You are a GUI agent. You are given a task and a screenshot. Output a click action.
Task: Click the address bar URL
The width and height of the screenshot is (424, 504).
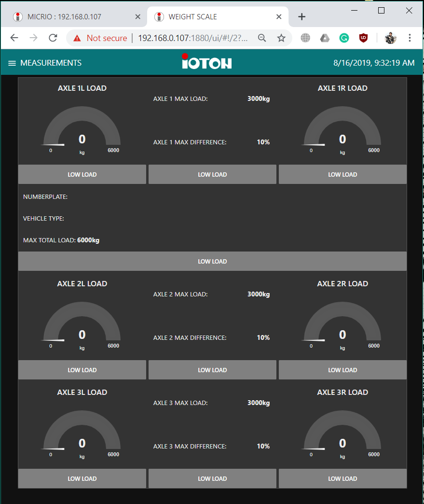[193, 38]
